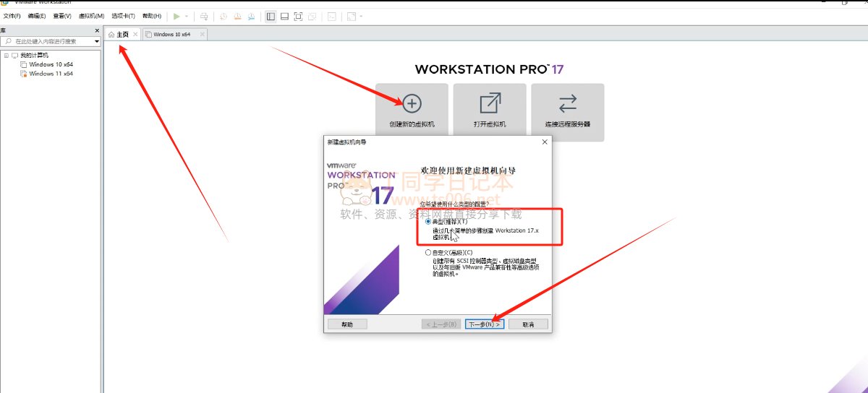
Task: Click the revert to snapshot icon
Action: pos(237,16)
